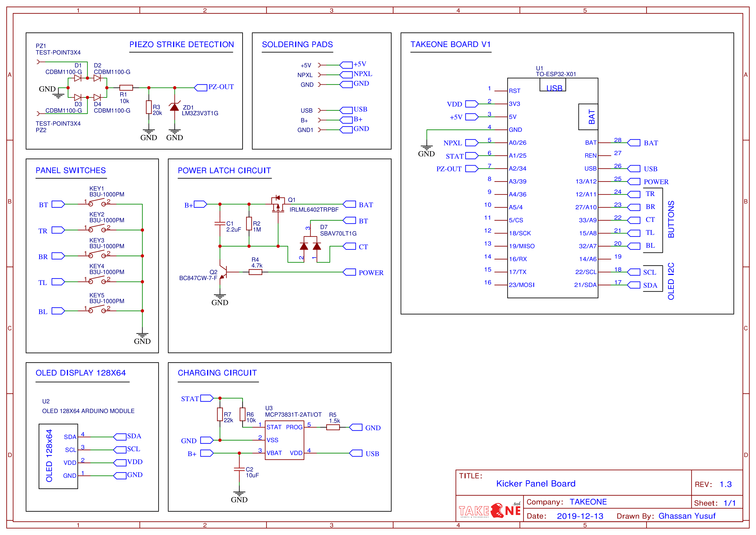Click the POWER net flag on U1 pin 25
This screenshot has height=535, width=756.
click(x=634, y=182)
